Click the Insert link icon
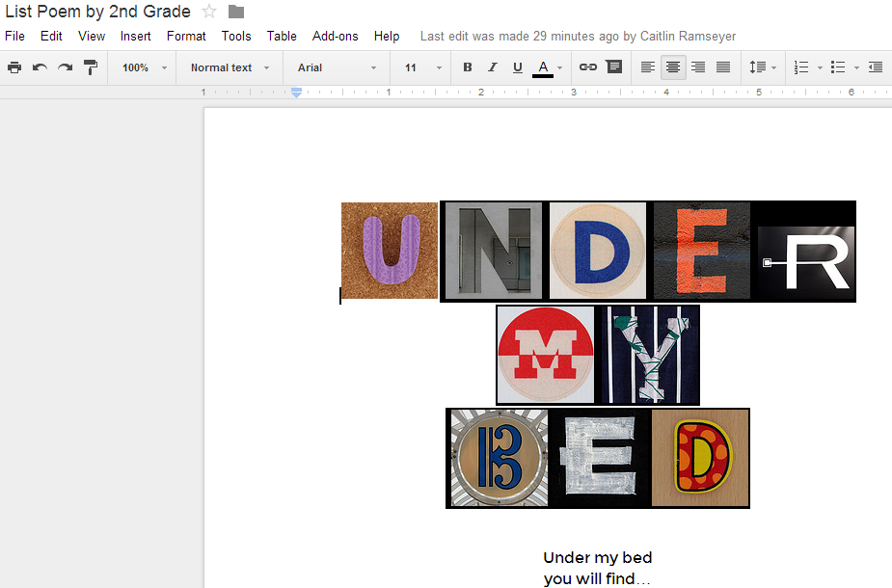 point(587,67)
